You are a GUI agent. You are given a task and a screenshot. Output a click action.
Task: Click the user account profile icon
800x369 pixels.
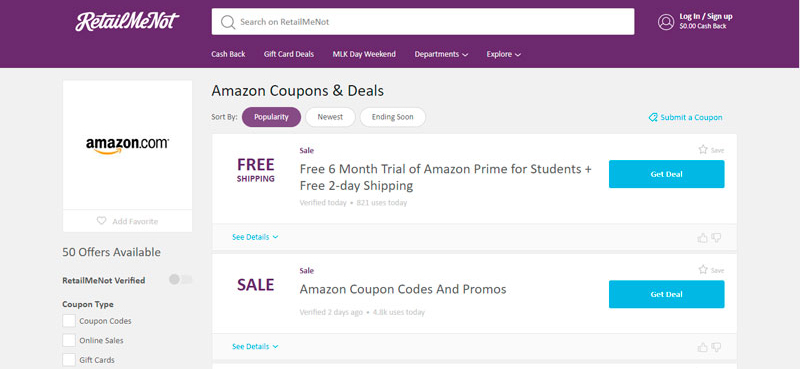(666, 22)
